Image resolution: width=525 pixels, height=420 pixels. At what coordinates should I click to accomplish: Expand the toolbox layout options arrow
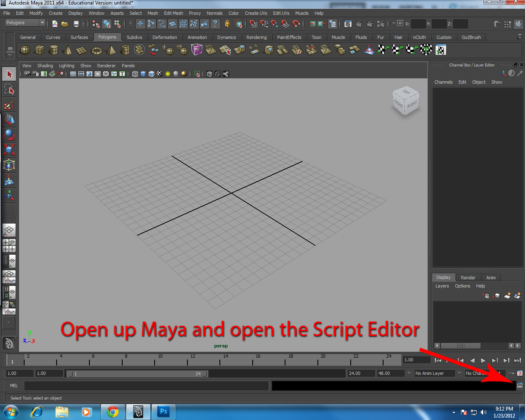[9, 322]
